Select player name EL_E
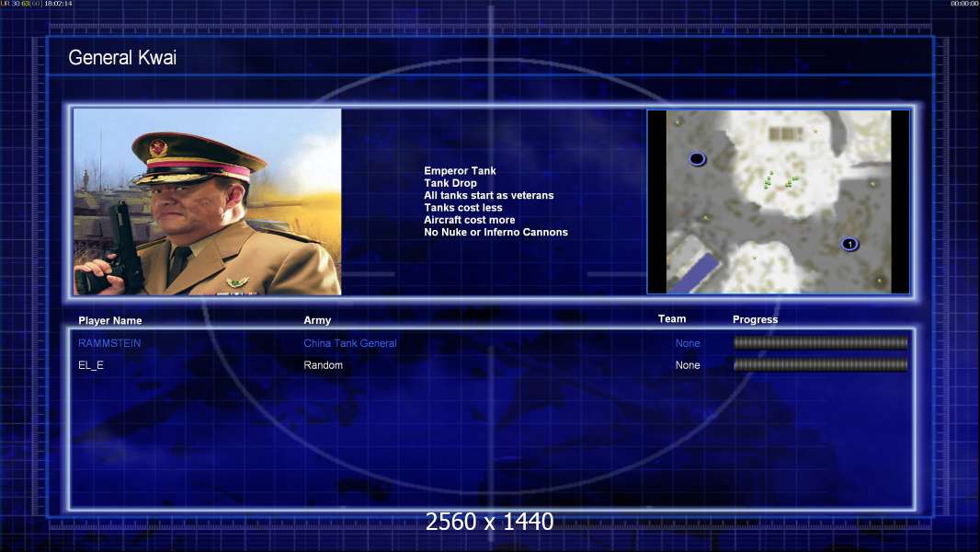 pos(91,365)
